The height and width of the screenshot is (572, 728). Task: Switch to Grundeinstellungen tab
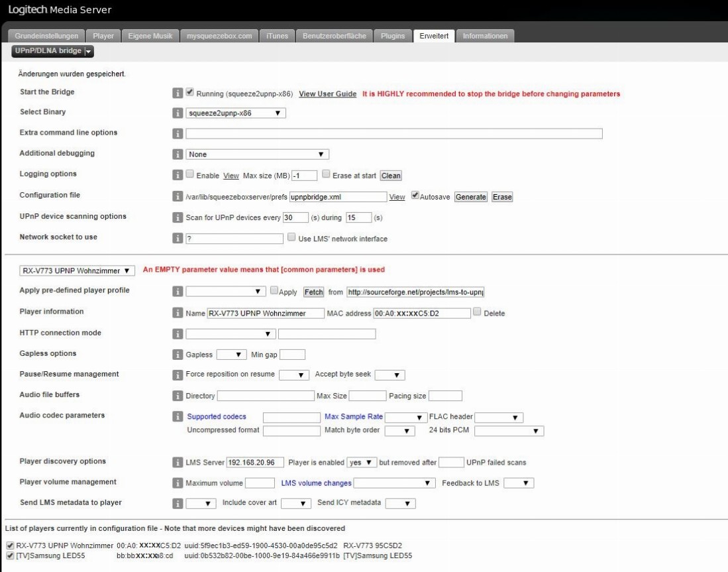coord(46,36)
